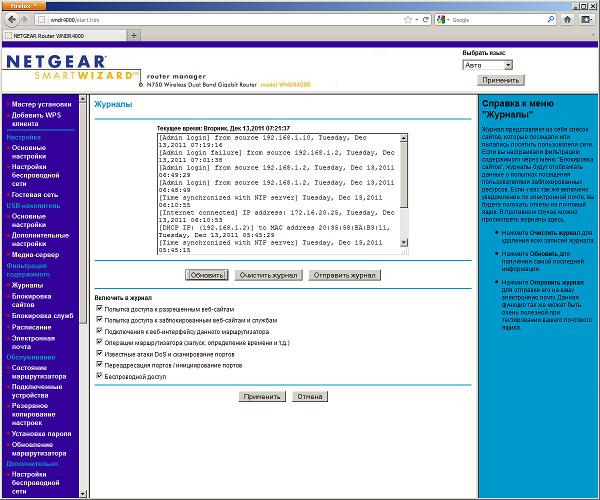The height and width of the screenshot is (500, 600).
Task: Toggle router web interface connections checkbox
Action: point(99,331)
